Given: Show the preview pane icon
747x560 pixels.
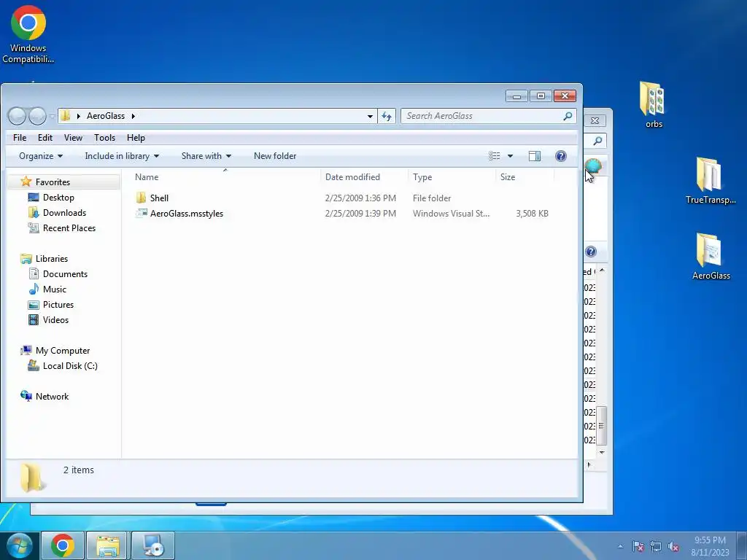Looking at the screenshot, I should 535,156.
